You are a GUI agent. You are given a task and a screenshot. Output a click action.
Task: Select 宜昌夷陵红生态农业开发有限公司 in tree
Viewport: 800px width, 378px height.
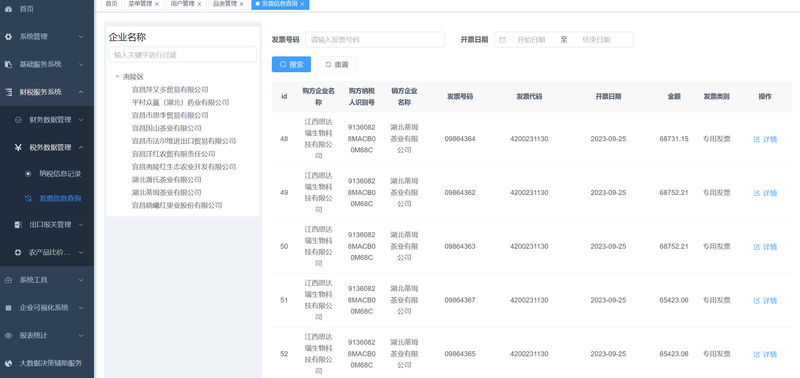pos(184,167)
